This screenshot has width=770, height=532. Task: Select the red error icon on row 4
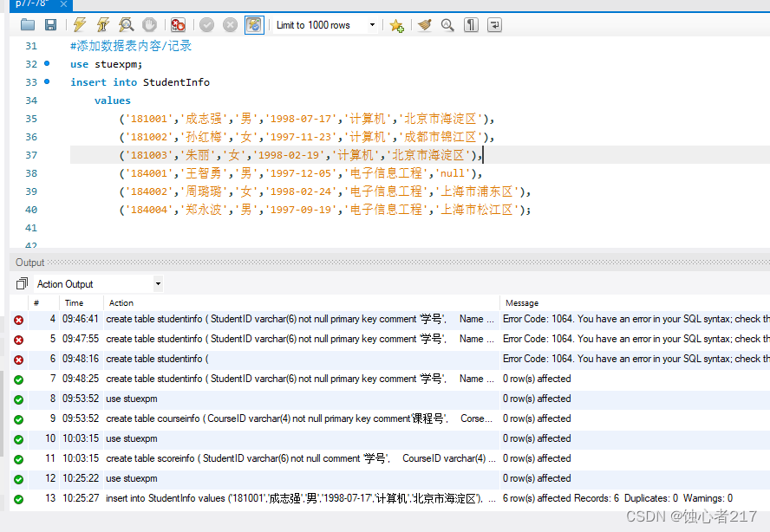click(17, 319)
